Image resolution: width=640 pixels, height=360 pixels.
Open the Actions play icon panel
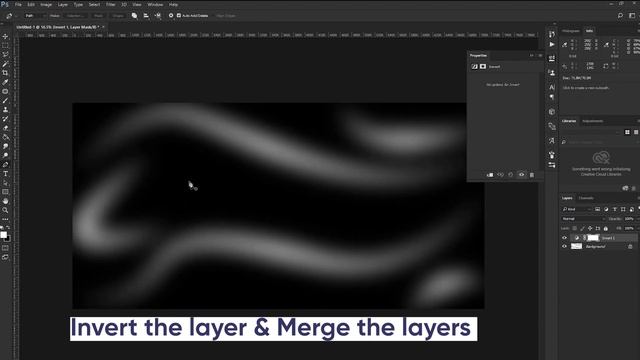[x=552, y=44]
